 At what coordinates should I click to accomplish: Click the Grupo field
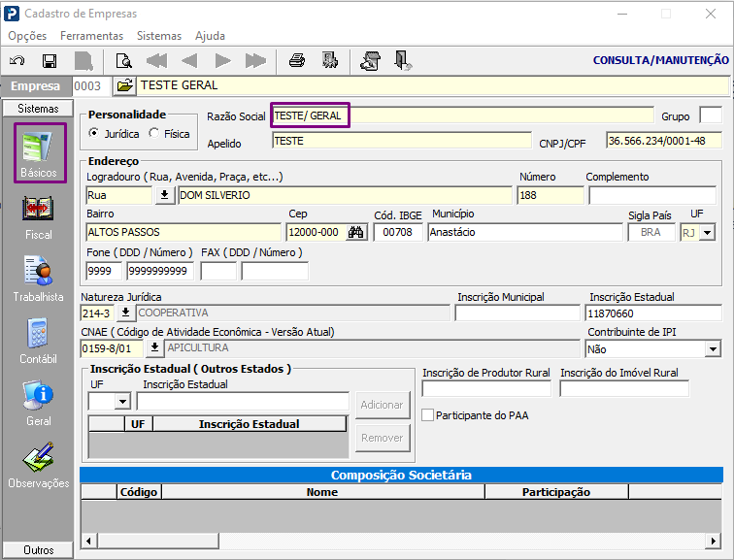click(710, 115)
